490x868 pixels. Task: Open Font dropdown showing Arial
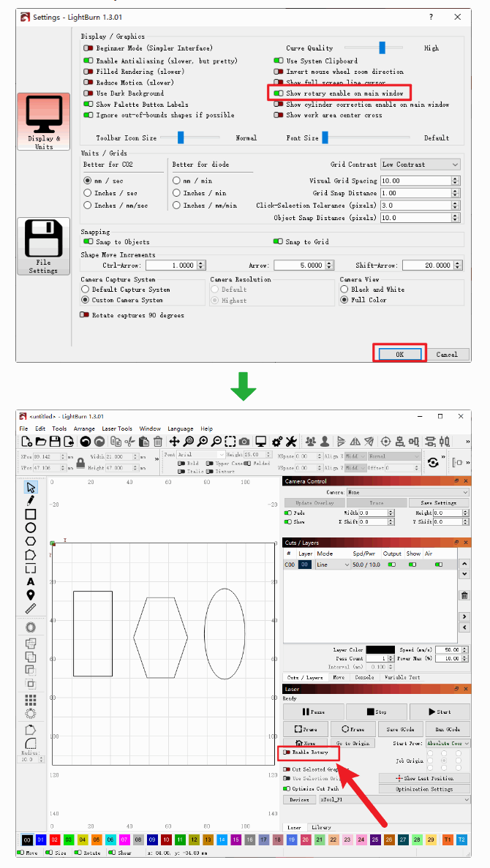point(201,455)
